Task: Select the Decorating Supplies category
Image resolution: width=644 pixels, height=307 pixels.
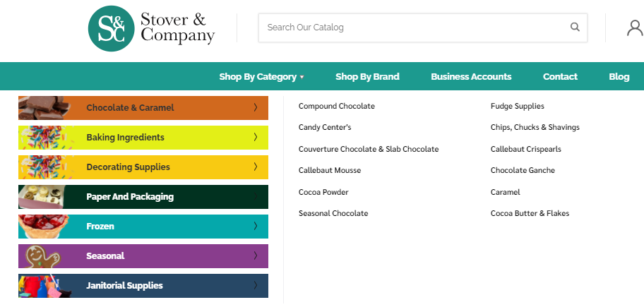Action: (128, 167)
